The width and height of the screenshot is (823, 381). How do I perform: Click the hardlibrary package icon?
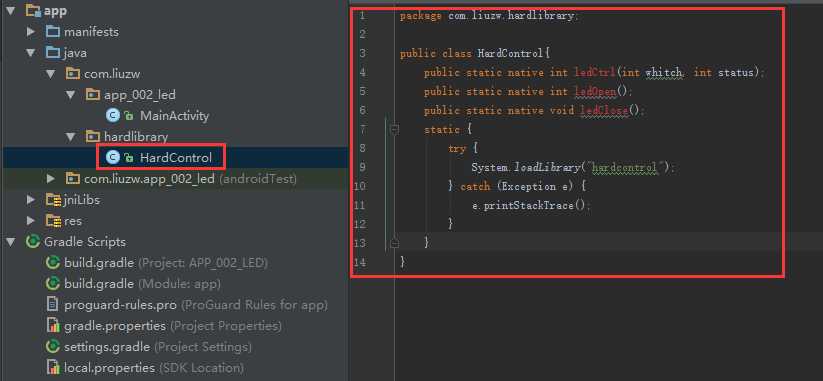click(92, 137)
